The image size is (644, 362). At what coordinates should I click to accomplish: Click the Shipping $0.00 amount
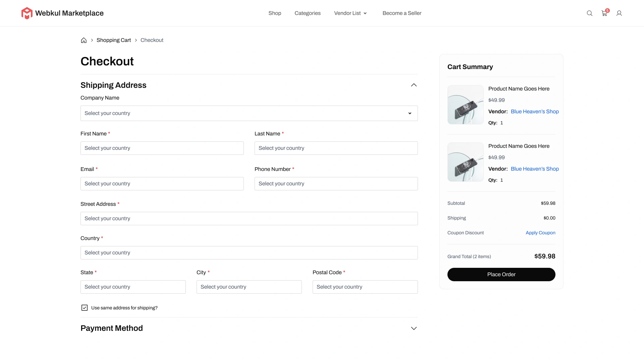click(549, 218)
